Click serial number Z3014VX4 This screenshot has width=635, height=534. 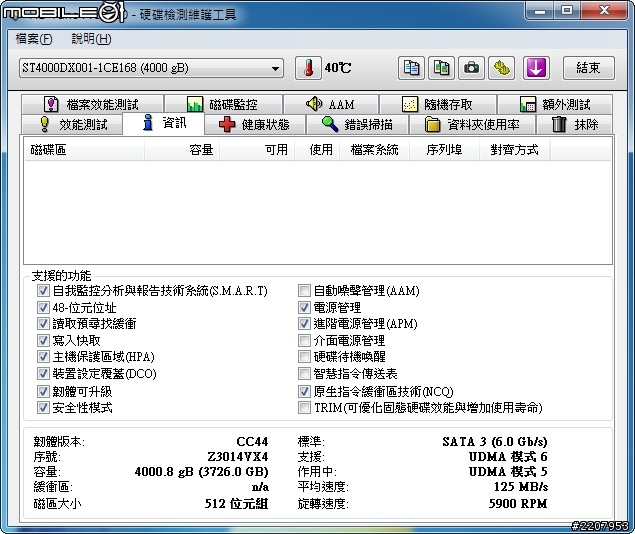click(x=238, y=457)
